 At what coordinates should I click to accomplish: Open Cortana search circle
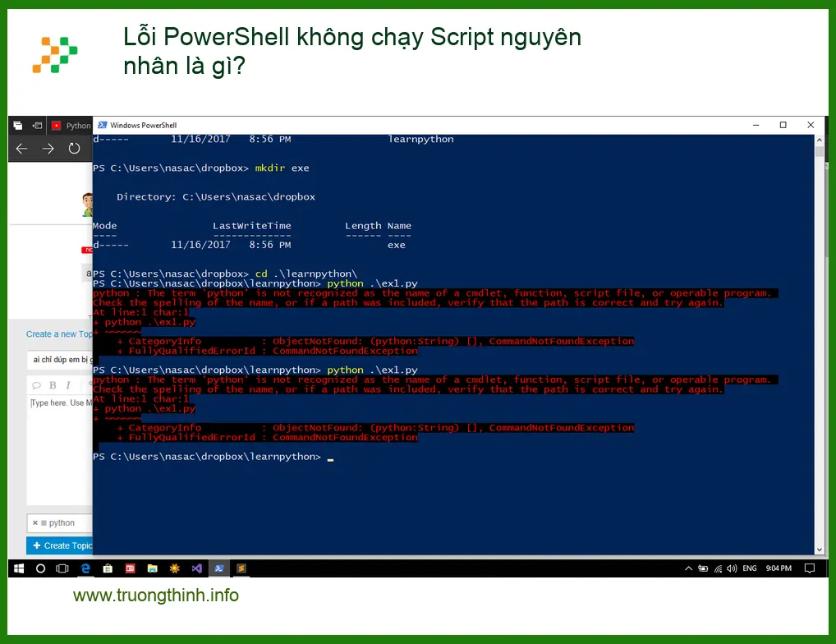pyautogui.click(x=40, y=568)
